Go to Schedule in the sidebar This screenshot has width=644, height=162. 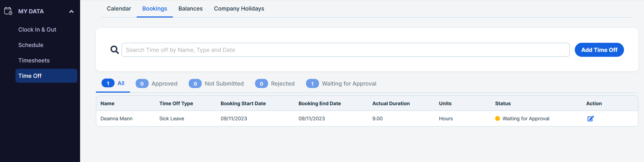(31, 45)
